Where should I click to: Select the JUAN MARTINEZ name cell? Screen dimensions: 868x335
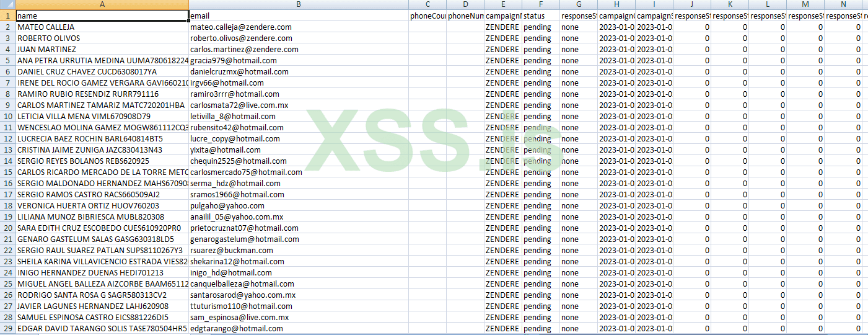(102, 49)
